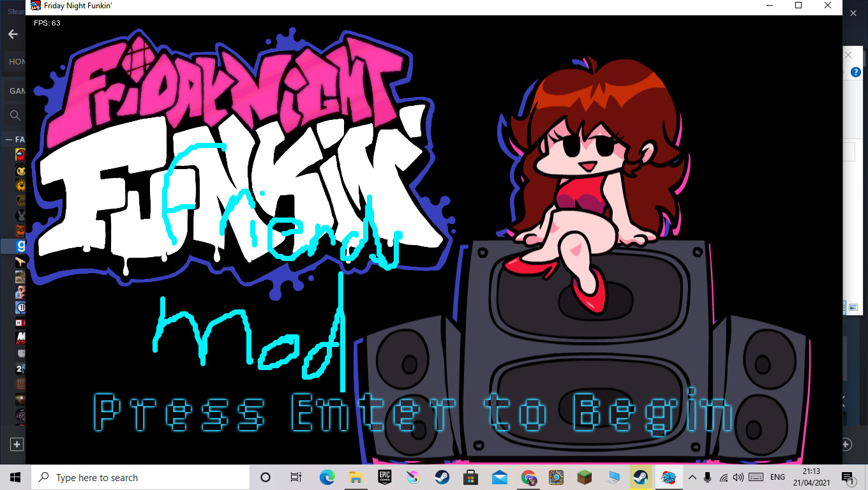This screenshot has width=868, height=490.
Task: Open File Explorer from the taskbar
Action: [355, 477]
